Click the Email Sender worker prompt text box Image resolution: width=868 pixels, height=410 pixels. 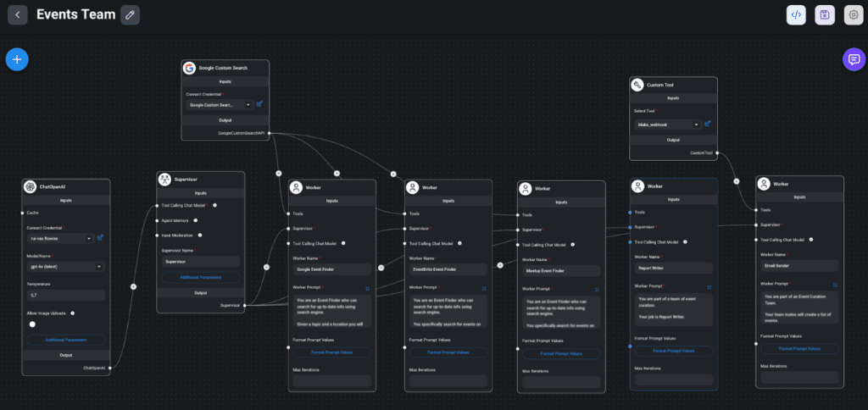[x=799, y=307]
